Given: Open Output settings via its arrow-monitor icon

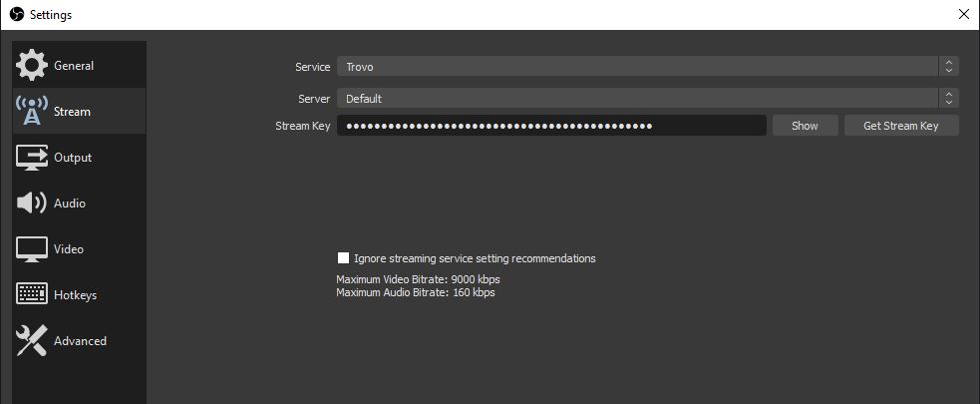Looking at the screenshot, I should click(x=32, y=158).
